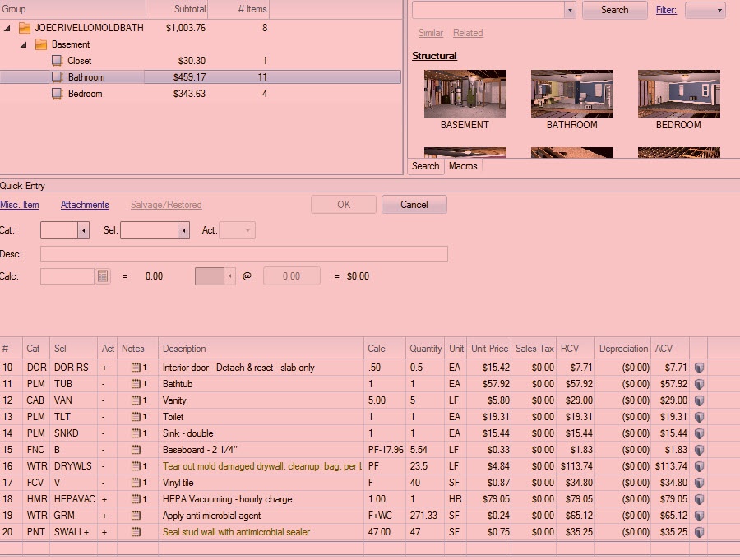Click the Closet room icon in tree
The height and width of the screenshot is (560, 740).
pyautogui.click(x=57, y=61)
